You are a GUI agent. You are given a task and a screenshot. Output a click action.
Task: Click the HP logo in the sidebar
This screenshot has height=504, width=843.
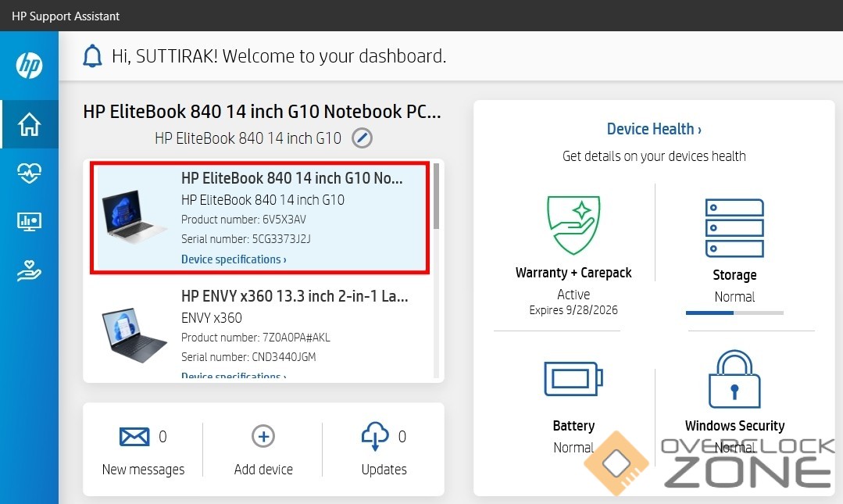(x=29, y=65)
